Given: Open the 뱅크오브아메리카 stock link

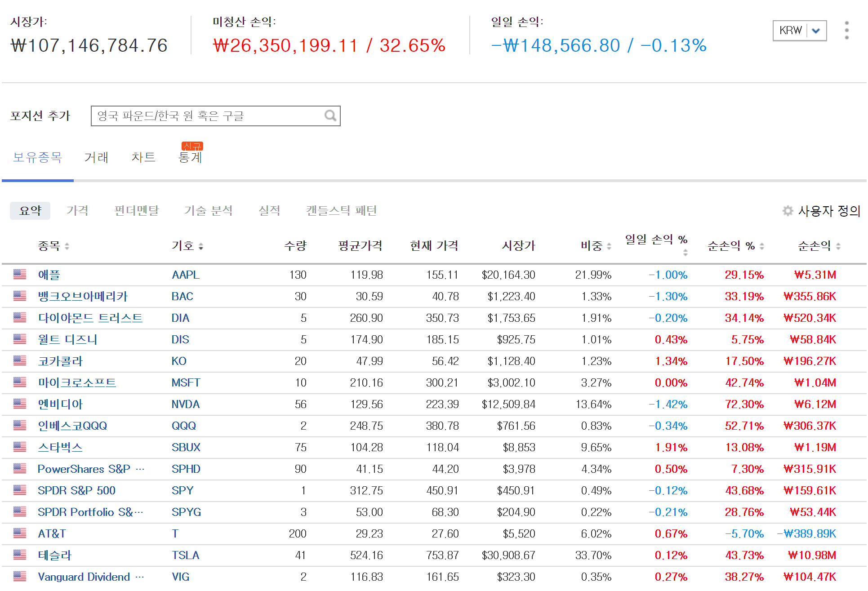Looking at the screenshot, I should click(83, 296).
